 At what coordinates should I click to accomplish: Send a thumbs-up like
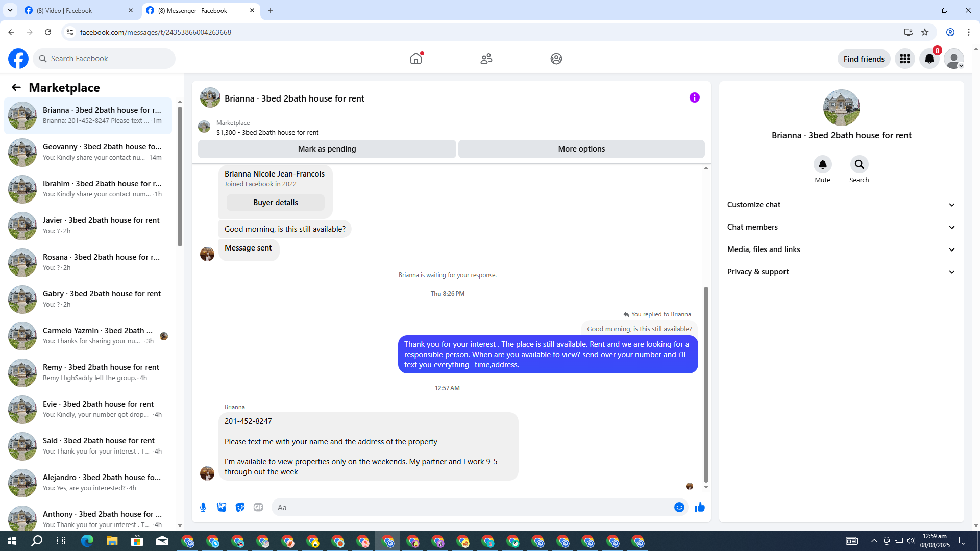[x=700, y=507]
